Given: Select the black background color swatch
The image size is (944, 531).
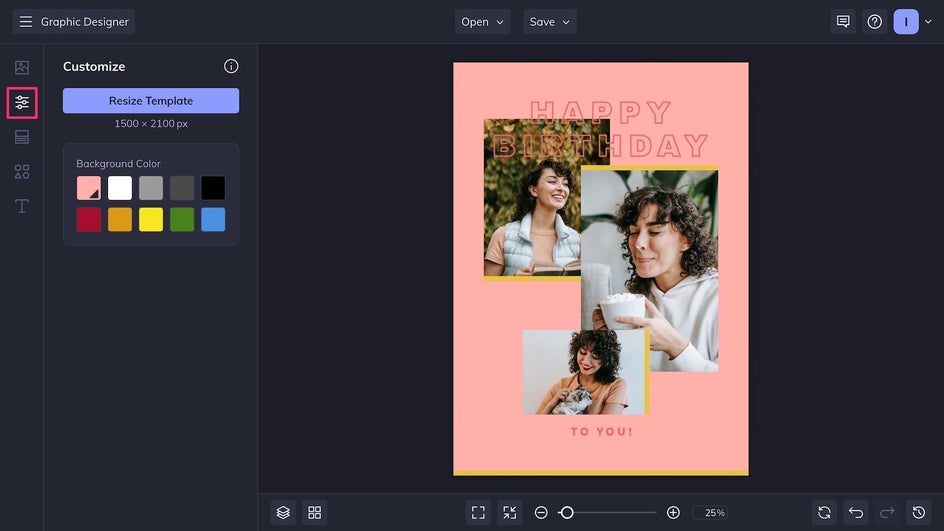Looking at the screenshot, I should [x=213, y=188].
